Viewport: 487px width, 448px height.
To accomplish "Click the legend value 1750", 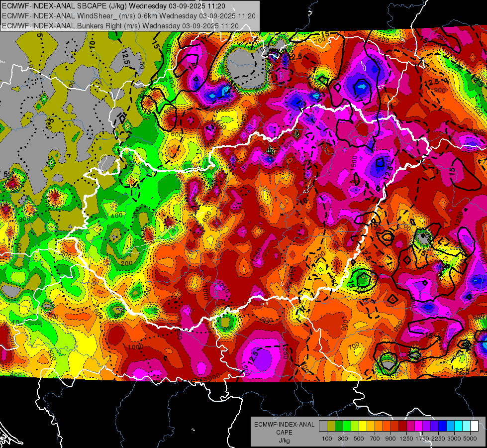I will point(422,439).
